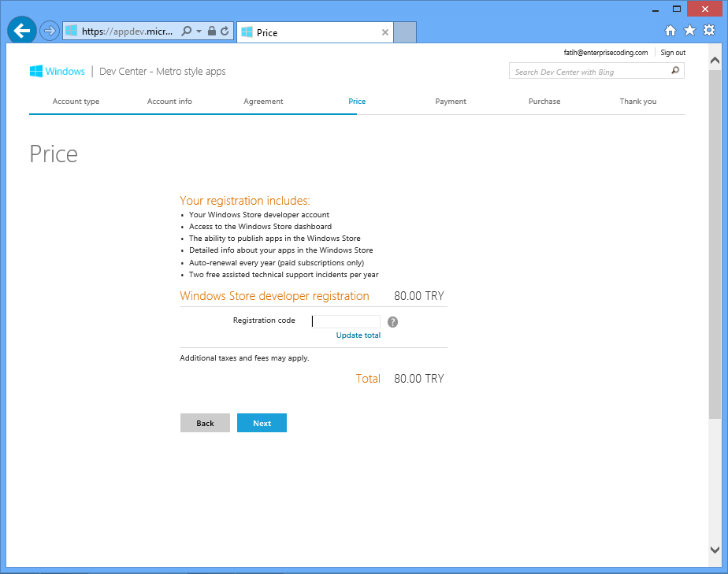Viewport: 728px width, 574px height.
Task: Go to Payment step
Action: (x=451, y=101)
